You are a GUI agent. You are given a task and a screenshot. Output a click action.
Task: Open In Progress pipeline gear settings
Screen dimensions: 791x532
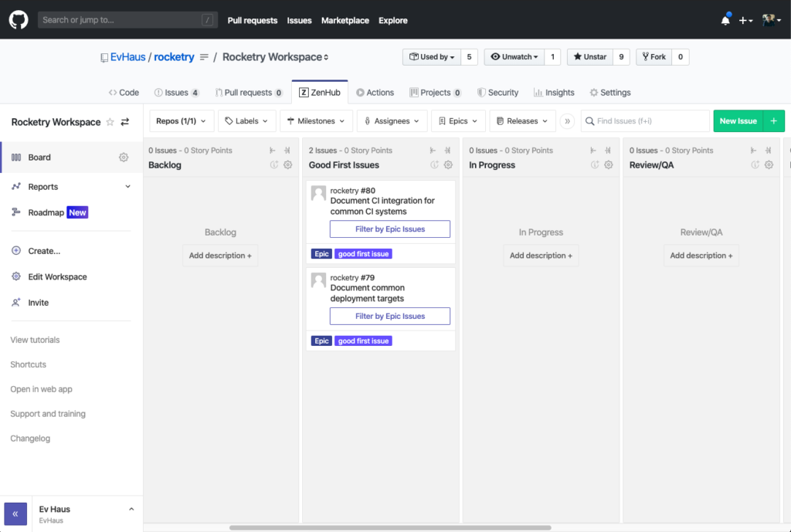609,165
